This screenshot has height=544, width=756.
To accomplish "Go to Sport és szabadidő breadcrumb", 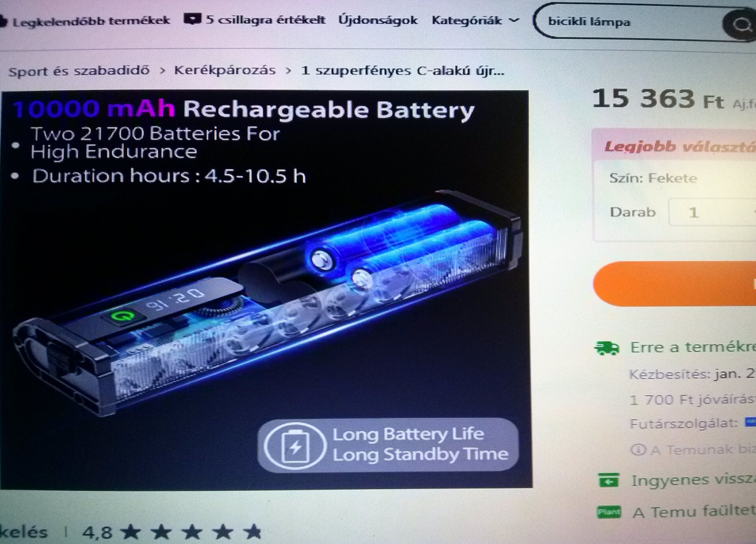I will pos(79,71).
